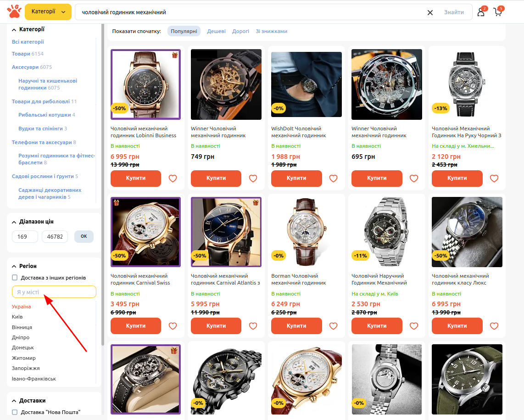524x420 pixels.
Task: Collapse the Діапазон цін section
Action: coord(14,222)
